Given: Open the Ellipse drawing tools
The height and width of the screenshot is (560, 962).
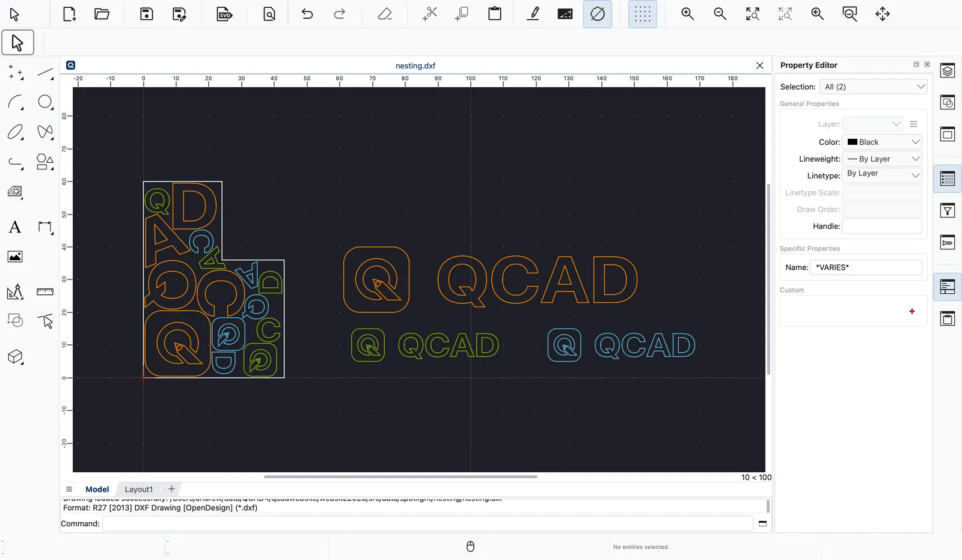Looking at the screenshot, I should pyautogui.click(x=16, y=132).
